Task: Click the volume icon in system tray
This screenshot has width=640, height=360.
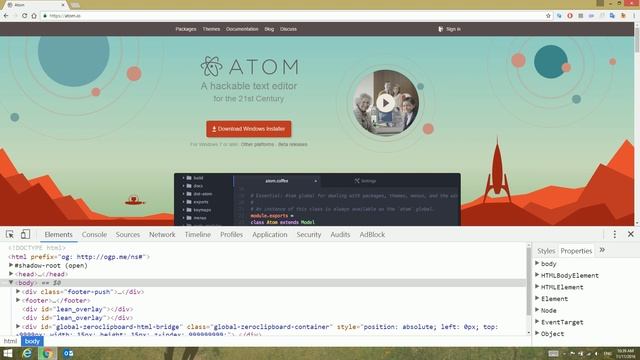Action: [x=596, y=353]
